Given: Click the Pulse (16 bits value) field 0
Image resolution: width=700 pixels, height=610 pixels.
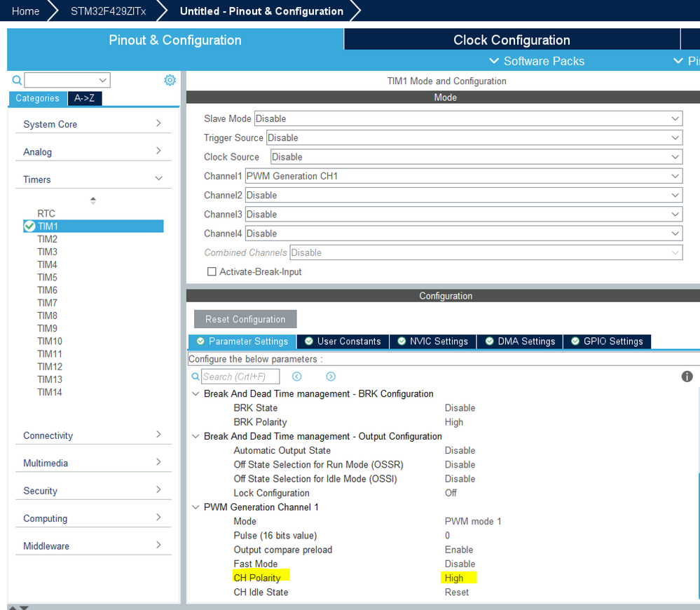Looking at the screenshot, I should pyautogui.click(x=447, y=536).
